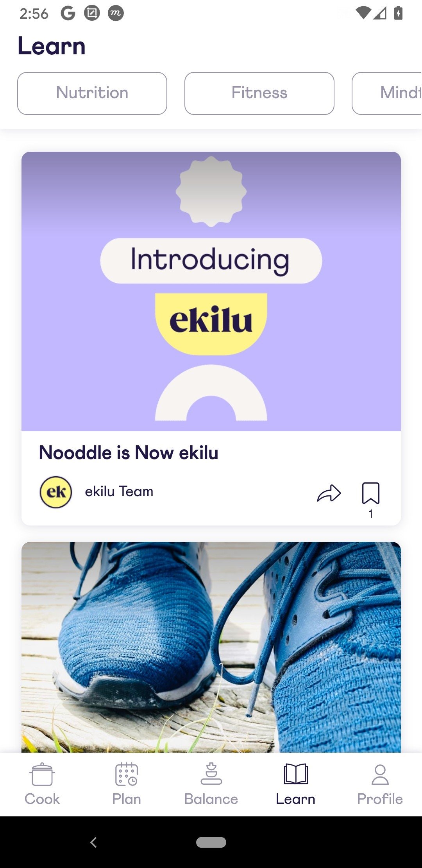This screenshot has height=868, width=422.
Task: Open article titled Nooddle is Now ekilu
Action: click(129, 453)
